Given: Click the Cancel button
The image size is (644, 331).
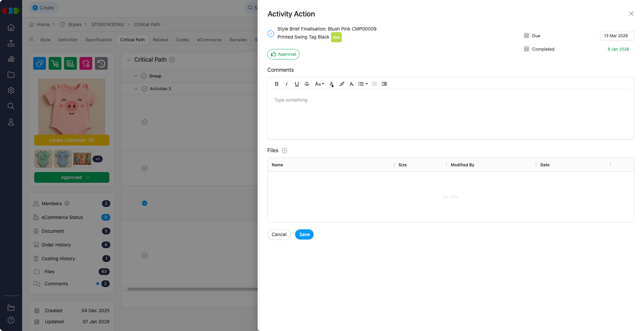Looking at the screenshot, I should [x=279, y=234].
